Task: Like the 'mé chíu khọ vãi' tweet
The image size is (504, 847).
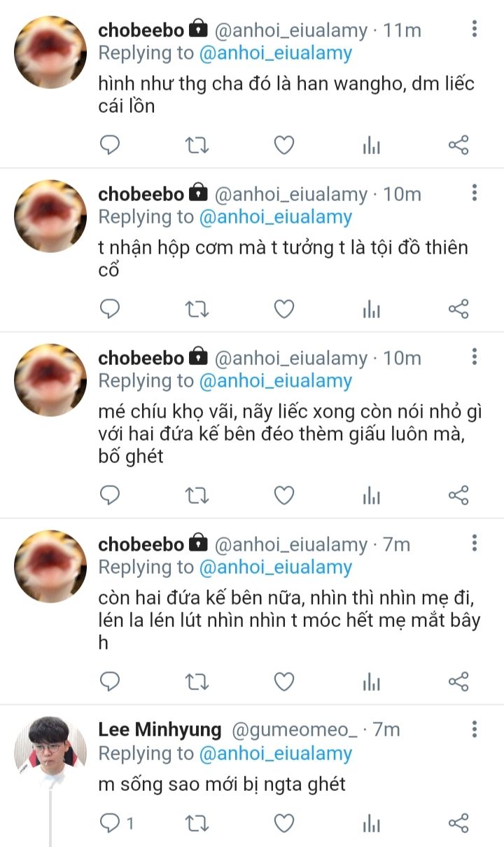Action: tap(283, 496)
